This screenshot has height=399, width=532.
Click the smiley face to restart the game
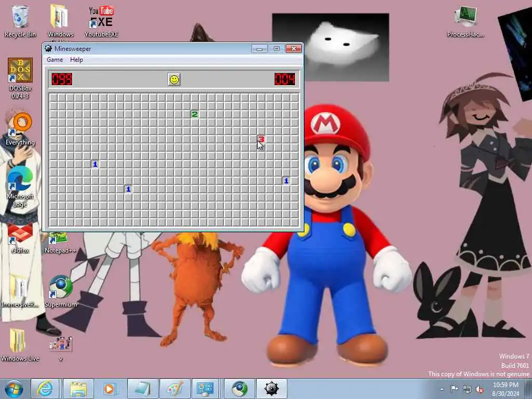pyautogui.click(x=174, y=79)
